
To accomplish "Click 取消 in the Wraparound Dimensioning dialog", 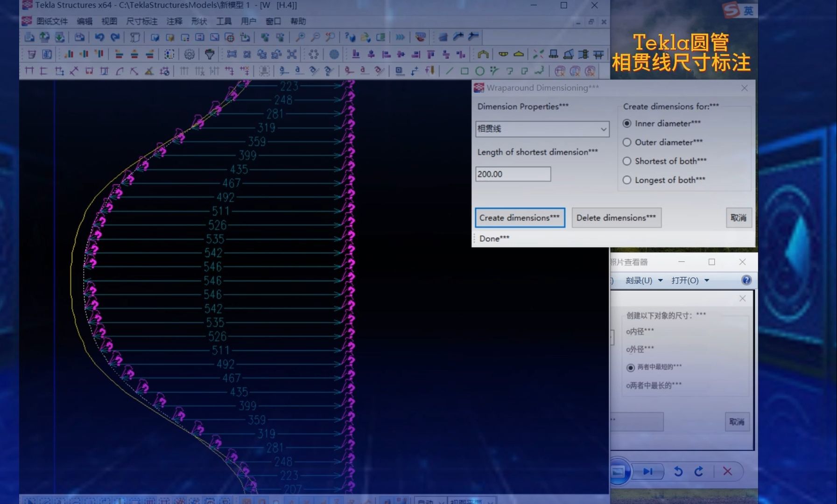I will [739, 218].
